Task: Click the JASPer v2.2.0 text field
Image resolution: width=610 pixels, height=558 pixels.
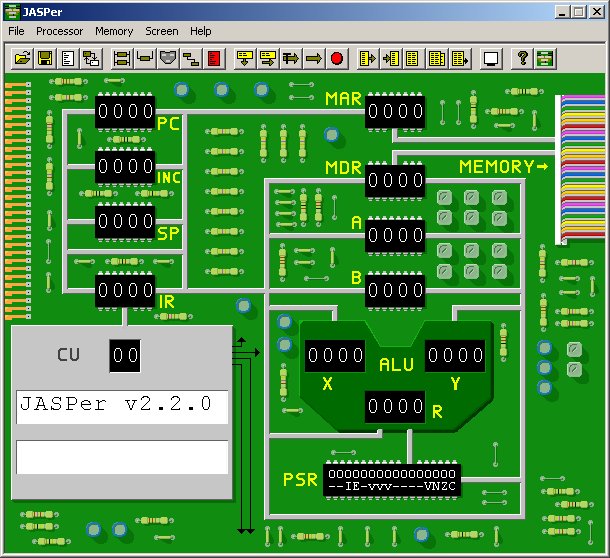Action: coord(122,407)
